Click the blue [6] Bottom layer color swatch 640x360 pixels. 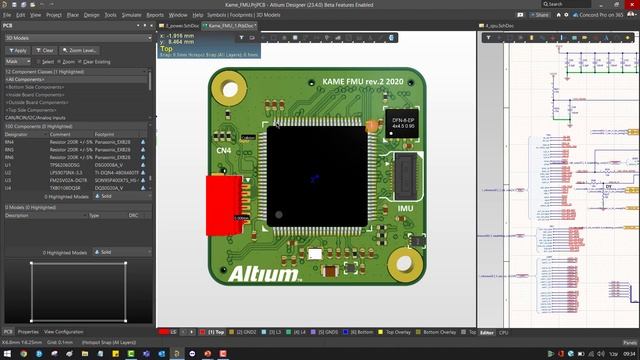point(345,332)
